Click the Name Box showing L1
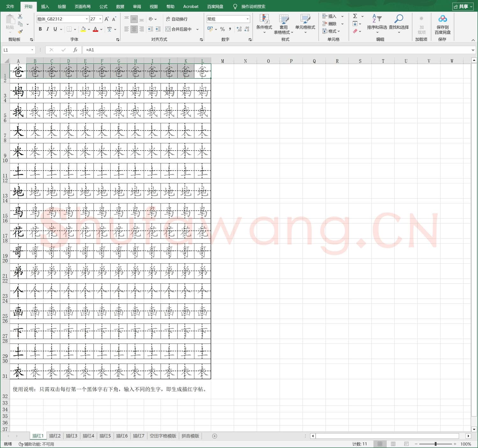The height and width of the screenshot is (448, 478). (18, 50)
